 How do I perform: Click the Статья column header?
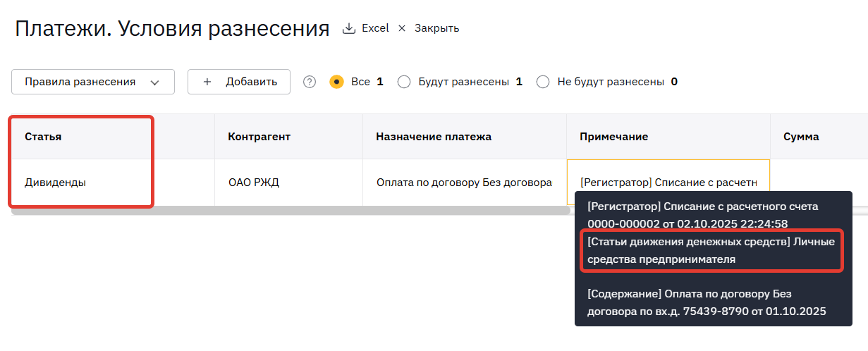pyautogui.click(x=43, y=137)
